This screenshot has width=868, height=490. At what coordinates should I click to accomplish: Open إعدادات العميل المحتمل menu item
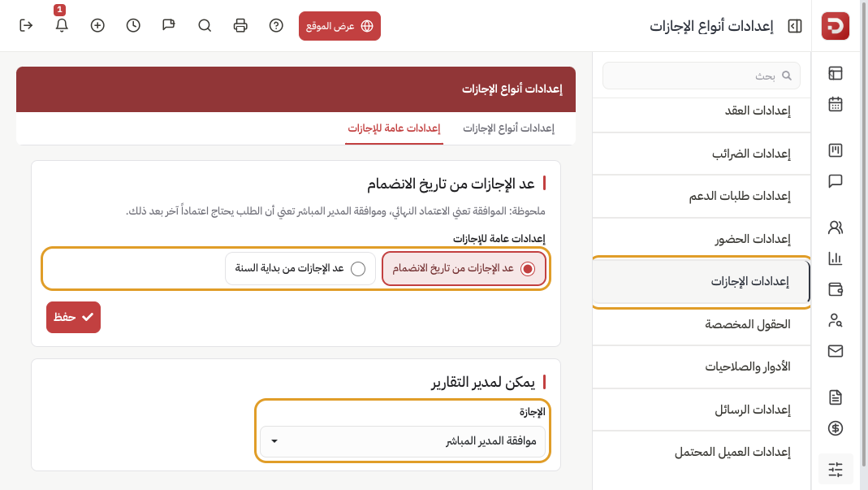pyautogui.click(x=702, y=453)
